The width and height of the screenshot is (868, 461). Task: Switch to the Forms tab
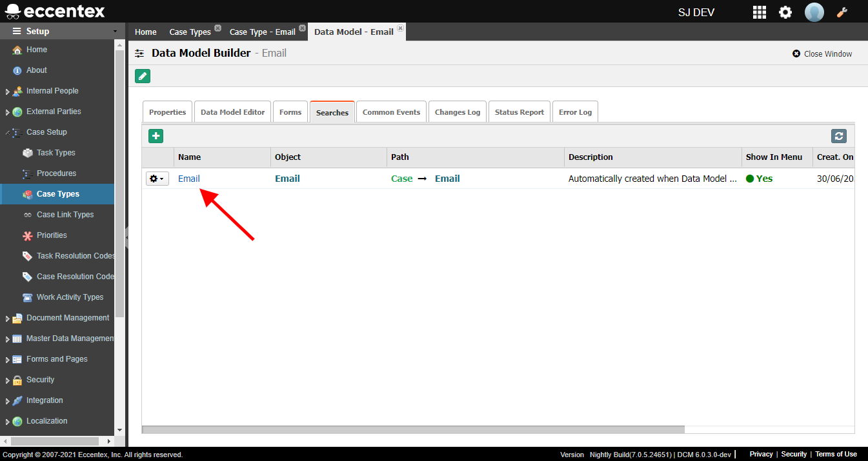pyautogui.click(x=290, y=112)
